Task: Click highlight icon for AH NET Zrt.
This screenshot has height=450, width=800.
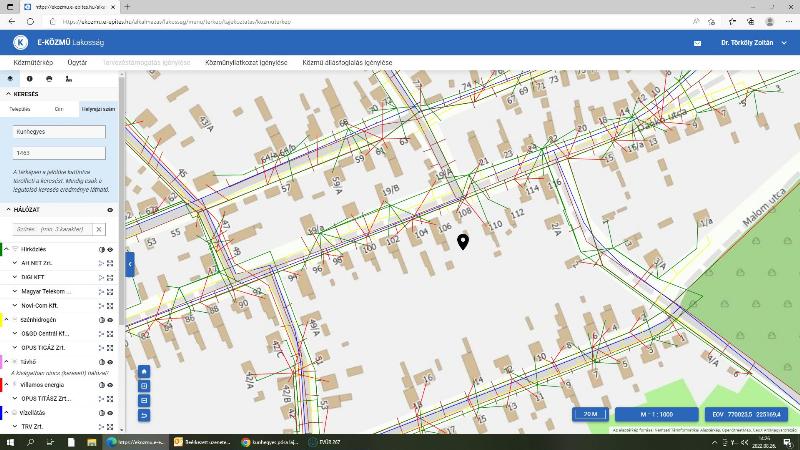Action: tap(101, 263)
